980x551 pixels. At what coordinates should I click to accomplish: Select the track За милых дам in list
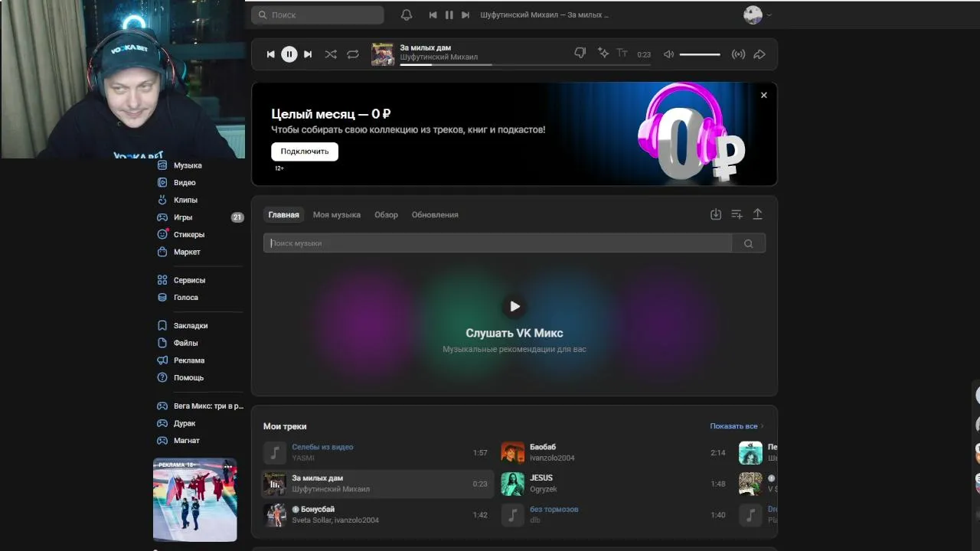pos(377,484)
